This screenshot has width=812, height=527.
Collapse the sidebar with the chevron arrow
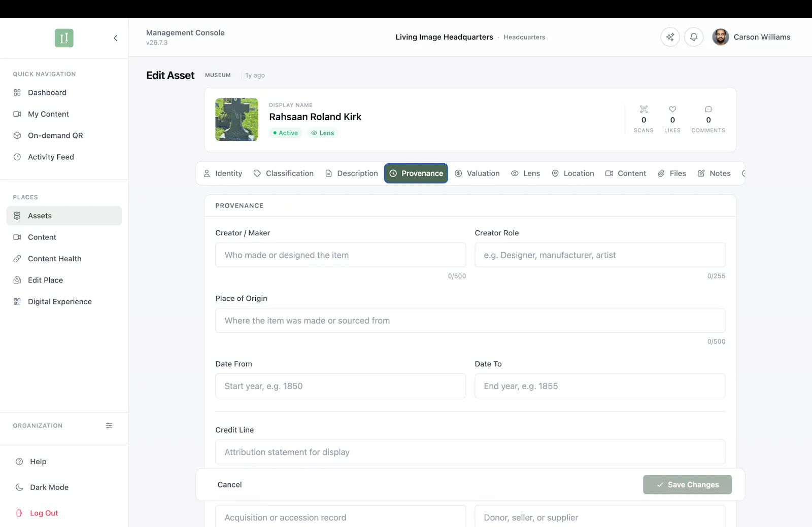(x=116, y=38)
